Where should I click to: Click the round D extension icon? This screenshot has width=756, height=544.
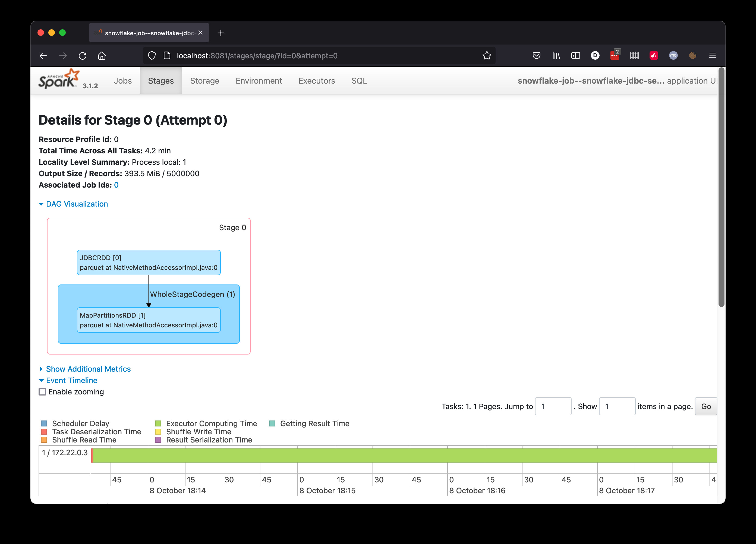pyautogui.click(x=595, y=56)
